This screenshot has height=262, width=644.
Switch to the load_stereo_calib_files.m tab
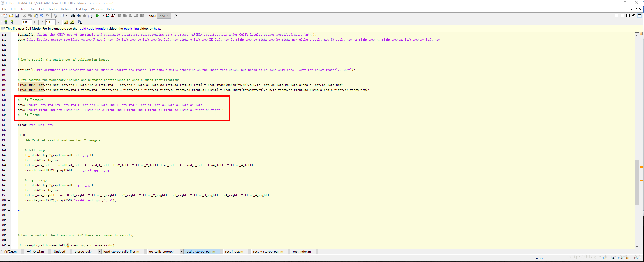pos(121,251)
